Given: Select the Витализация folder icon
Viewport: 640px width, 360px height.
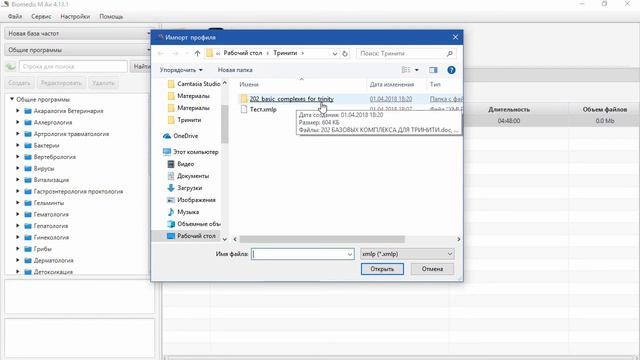Looking at the screenshot, I should coord(28,180).
